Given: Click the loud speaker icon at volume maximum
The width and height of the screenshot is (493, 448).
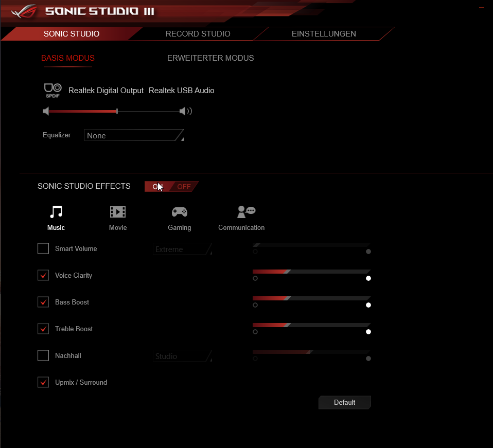Looking at the screenshot, I should (185, 111).
